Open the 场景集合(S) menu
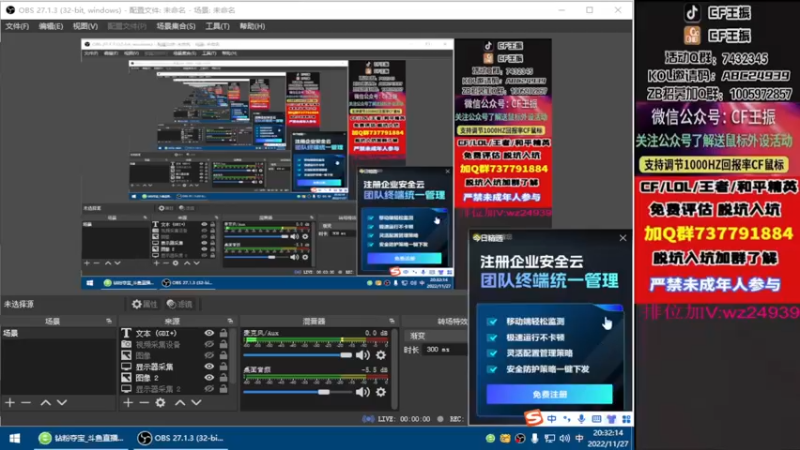800x450 pixels. [176, 26]
